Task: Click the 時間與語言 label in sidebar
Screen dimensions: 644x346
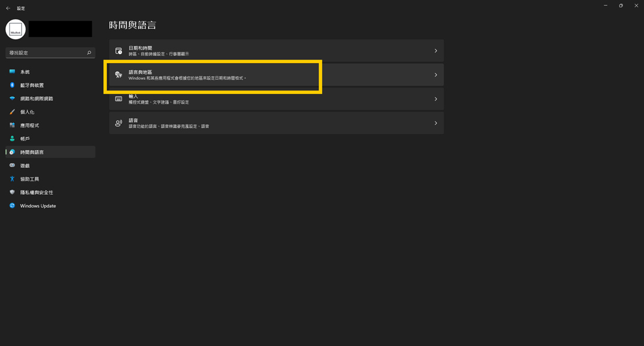Action: click(x=32, y=152)
